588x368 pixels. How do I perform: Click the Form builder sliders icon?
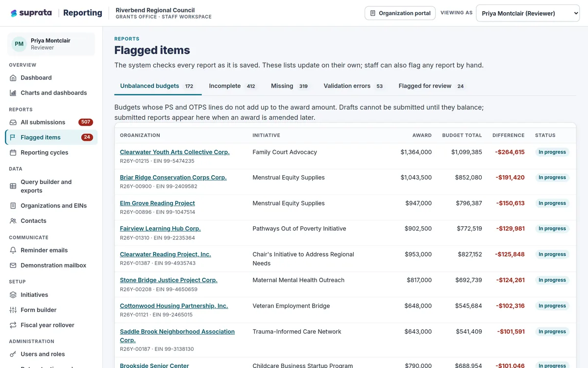click(x=13, y=310)
